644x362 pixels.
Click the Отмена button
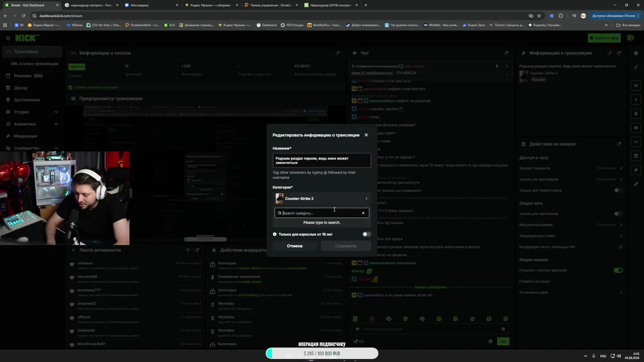[x=295, y=246]
